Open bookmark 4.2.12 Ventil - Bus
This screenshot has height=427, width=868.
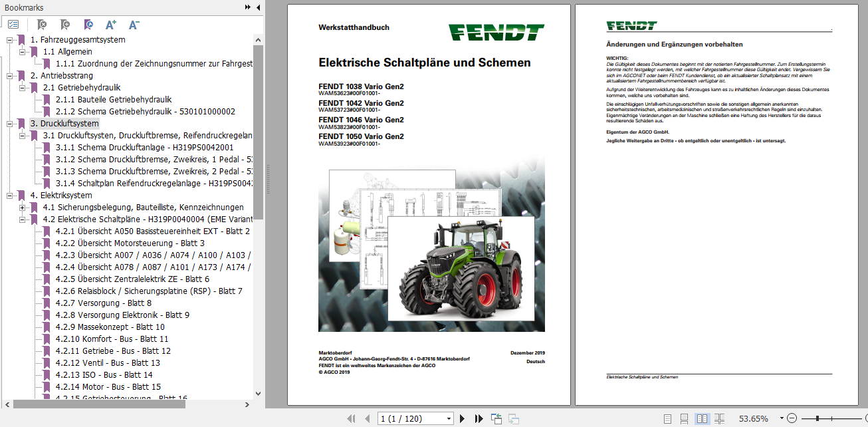pos(108,363)
